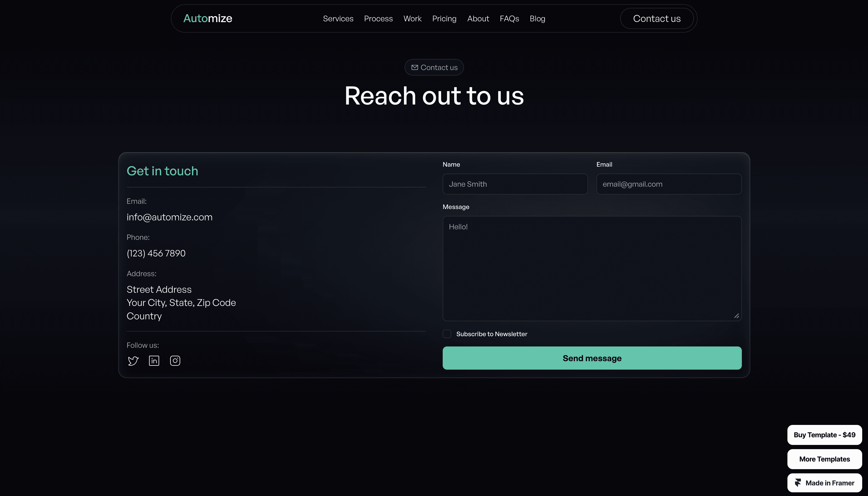Click Buy Template - $49 button
This screenshot has height=496, width=868.
824,435
